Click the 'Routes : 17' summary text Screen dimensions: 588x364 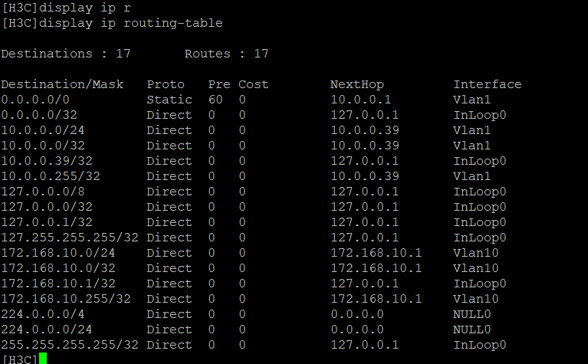[x=226, y=54]
